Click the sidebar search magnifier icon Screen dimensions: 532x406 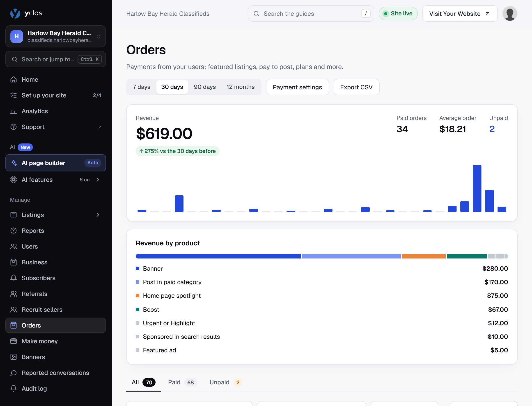[x=14, y=59]
